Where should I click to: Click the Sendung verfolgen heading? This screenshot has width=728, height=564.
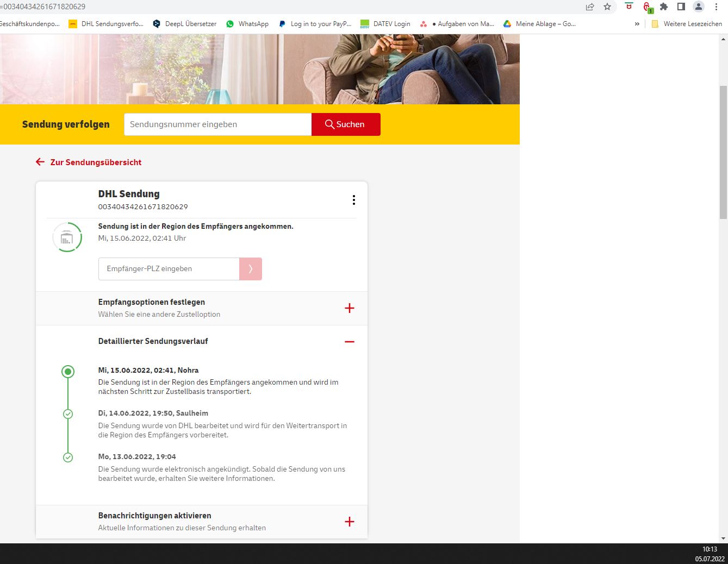tap(66, 124)
